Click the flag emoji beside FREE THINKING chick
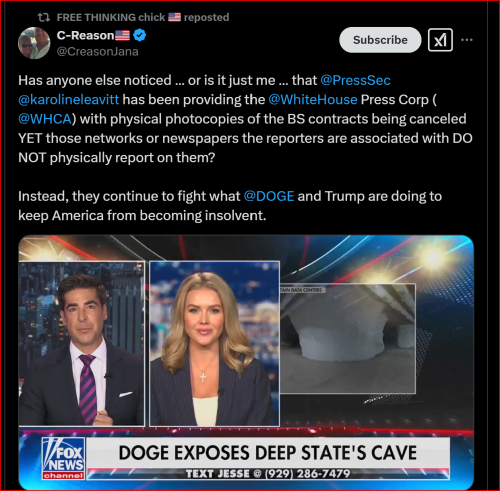Image resolution: width=500 pixels, height=491 pixels. click(x=174, y=17)
